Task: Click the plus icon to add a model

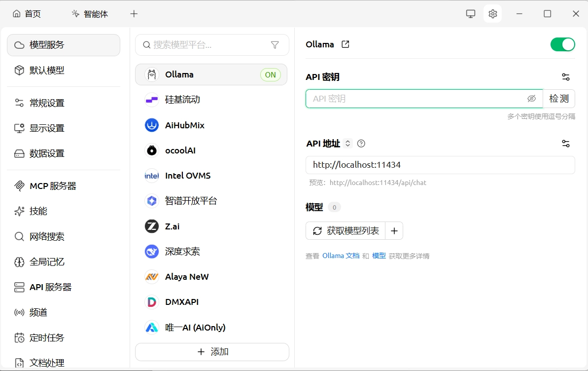Action: pos(394,230)
